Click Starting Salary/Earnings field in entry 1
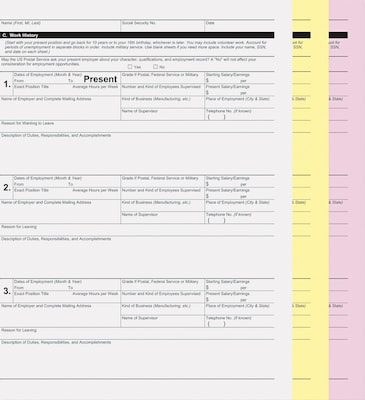The image size is (365, 400). (x=240, y=78)
